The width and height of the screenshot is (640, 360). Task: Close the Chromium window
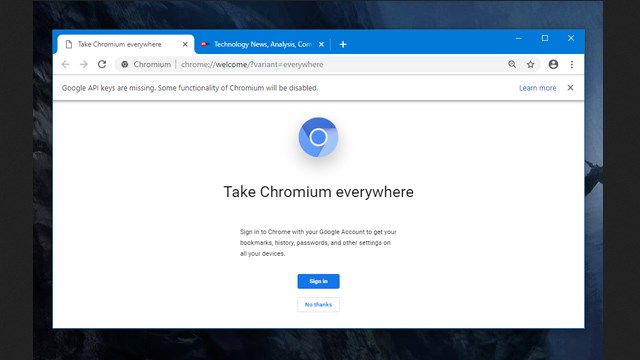point(571,38)
